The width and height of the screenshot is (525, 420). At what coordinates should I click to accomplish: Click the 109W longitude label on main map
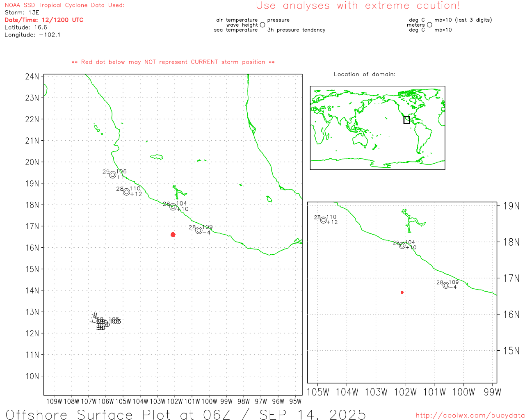(x=54, y=402)
